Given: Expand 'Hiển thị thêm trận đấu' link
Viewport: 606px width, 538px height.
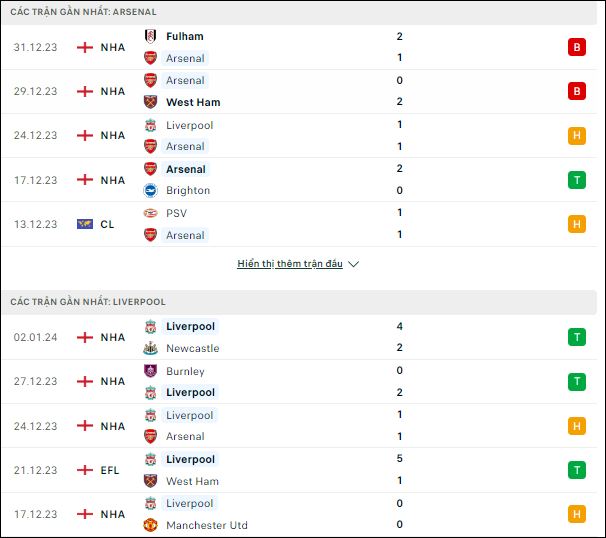Looking at the screenshot, I should coord(290,264).
